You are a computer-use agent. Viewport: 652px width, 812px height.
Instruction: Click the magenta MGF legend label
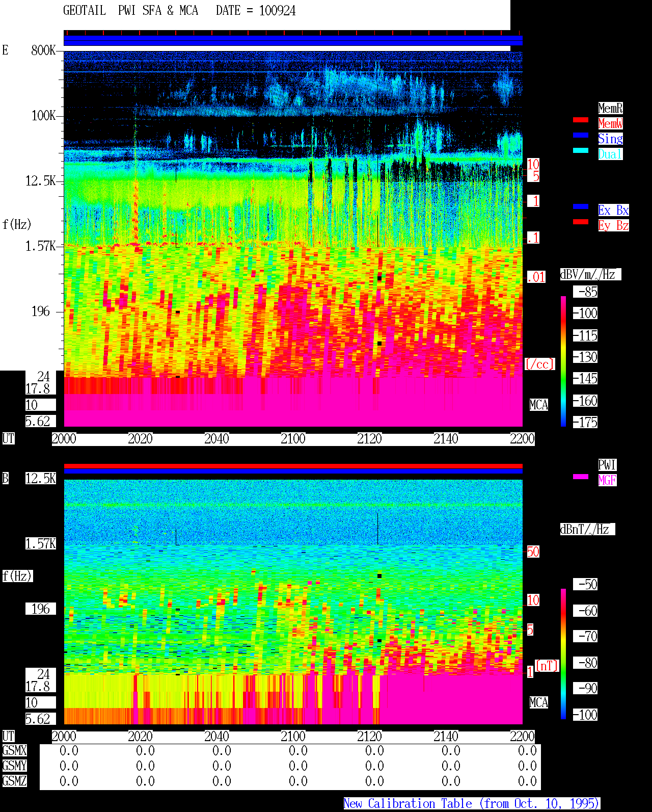pos(607,480)
